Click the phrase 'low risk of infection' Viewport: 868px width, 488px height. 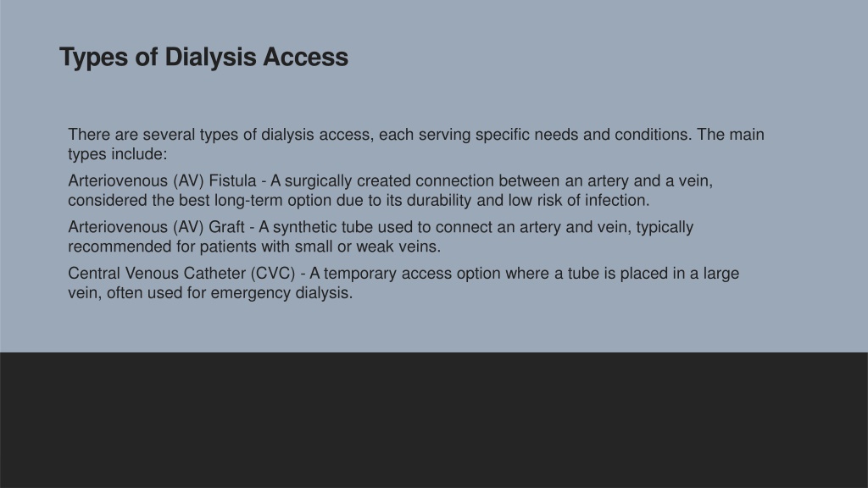pos(577,200)
